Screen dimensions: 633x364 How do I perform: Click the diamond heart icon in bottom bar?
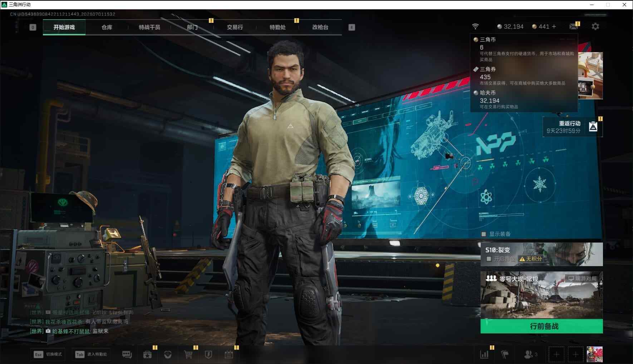168,354
